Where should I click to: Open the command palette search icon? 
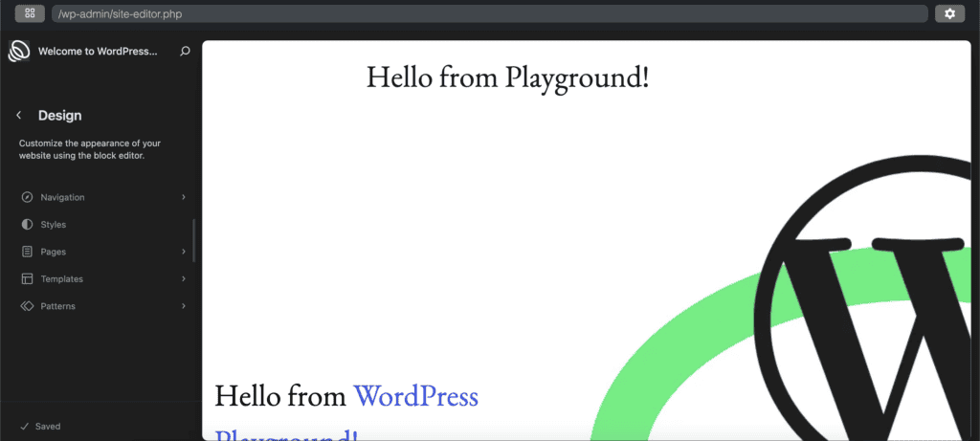click(185, 52)
